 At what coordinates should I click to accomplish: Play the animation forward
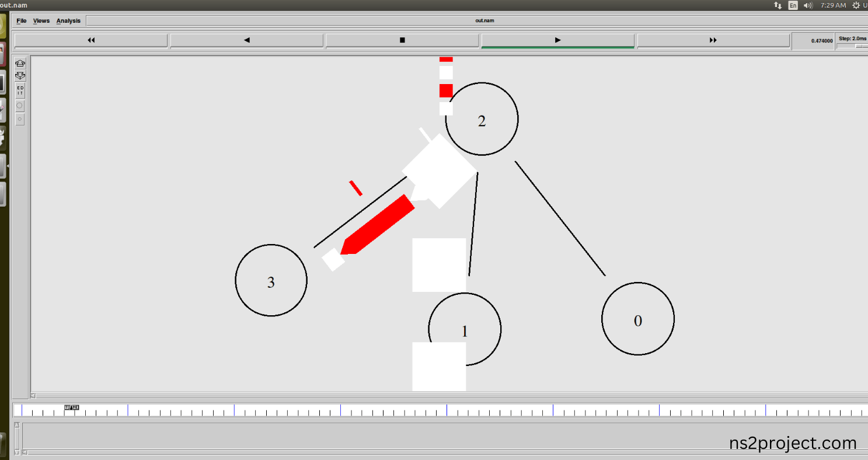pyautogui.click(x=557, y=40)
